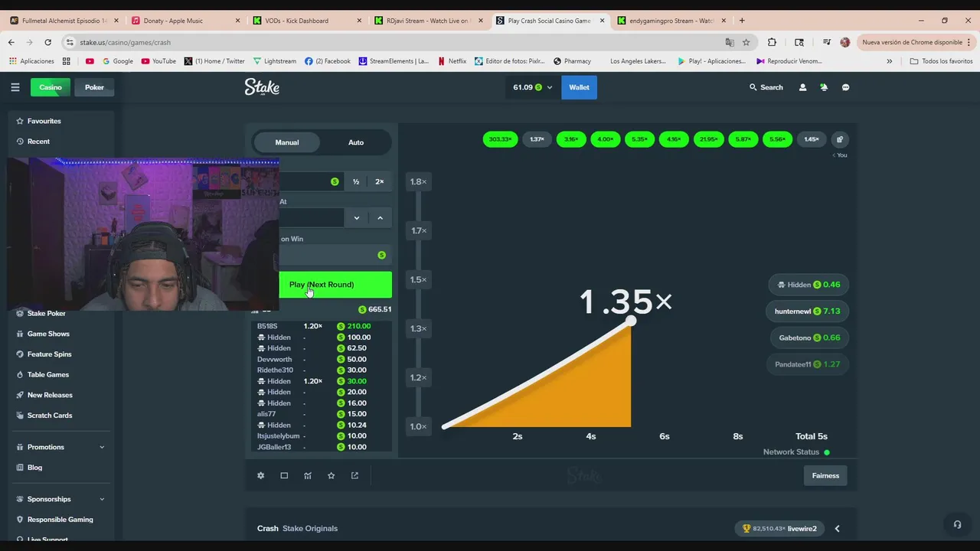Open Chrome extensions puzzle icon

pos(772,42)
